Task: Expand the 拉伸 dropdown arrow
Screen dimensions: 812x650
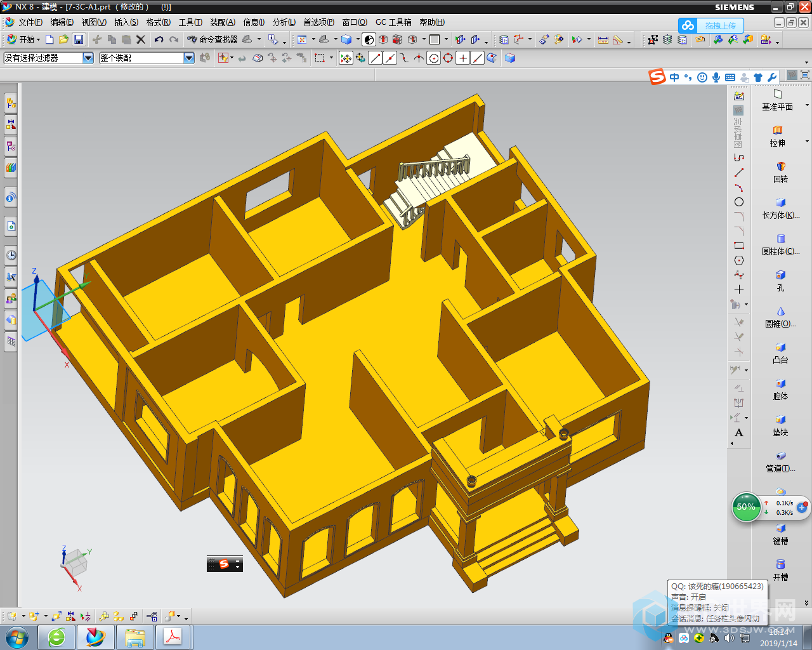Action: 807,142
